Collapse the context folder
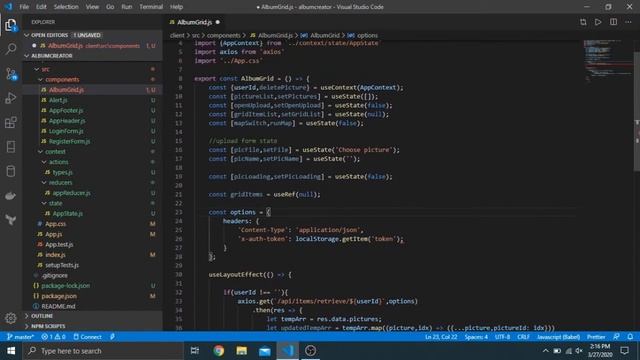Screen dimensions: 640x360 click(40, 151)
